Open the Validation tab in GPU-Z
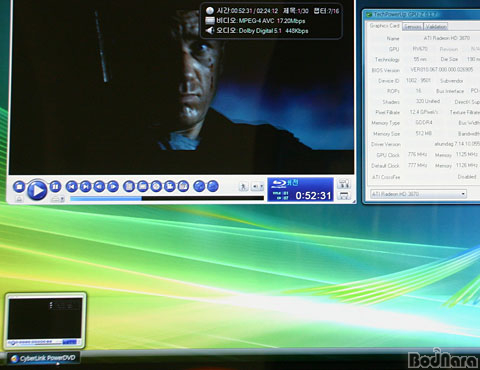 coord(436,27)
